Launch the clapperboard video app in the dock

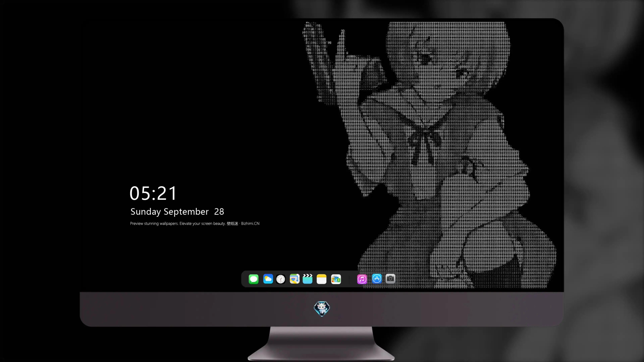[x=308, y=279]
